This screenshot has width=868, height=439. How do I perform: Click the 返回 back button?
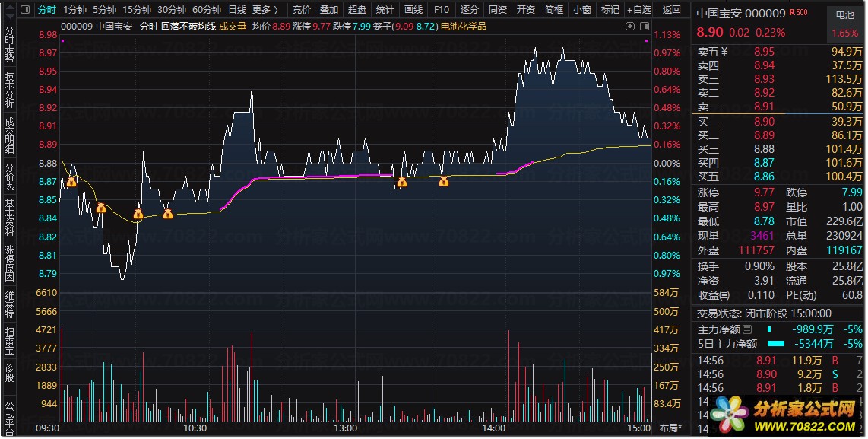(671, 9)
